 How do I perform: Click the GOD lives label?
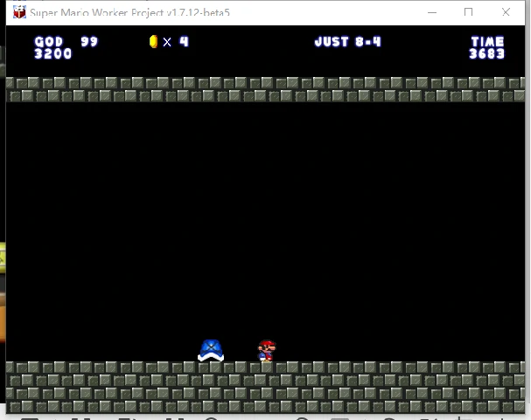point(49,42)
